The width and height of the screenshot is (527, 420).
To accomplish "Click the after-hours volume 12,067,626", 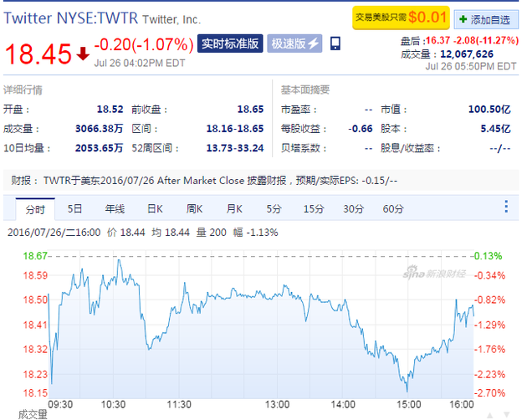I will (x=467, y=54).
